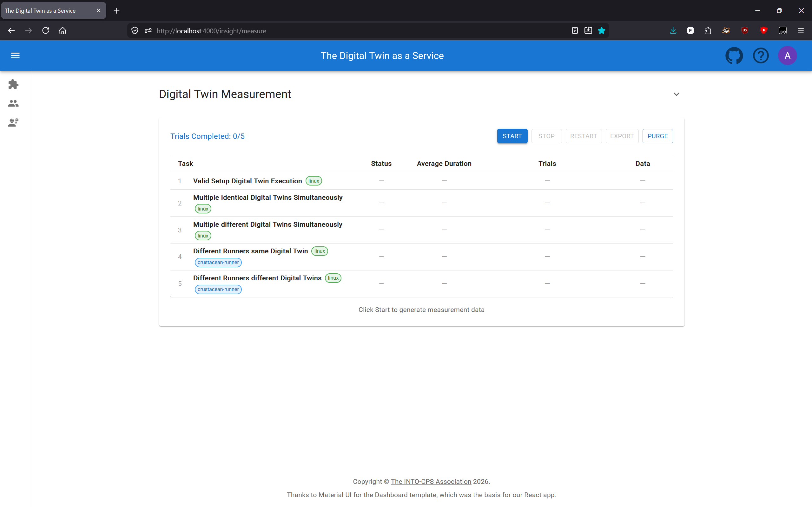Click the RESTART button
Screen dimensions: 812x507
[584, 136]
